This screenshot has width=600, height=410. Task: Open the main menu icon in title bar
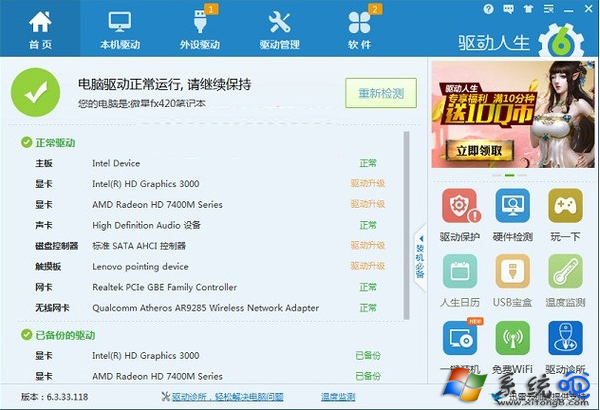[548, 9]
